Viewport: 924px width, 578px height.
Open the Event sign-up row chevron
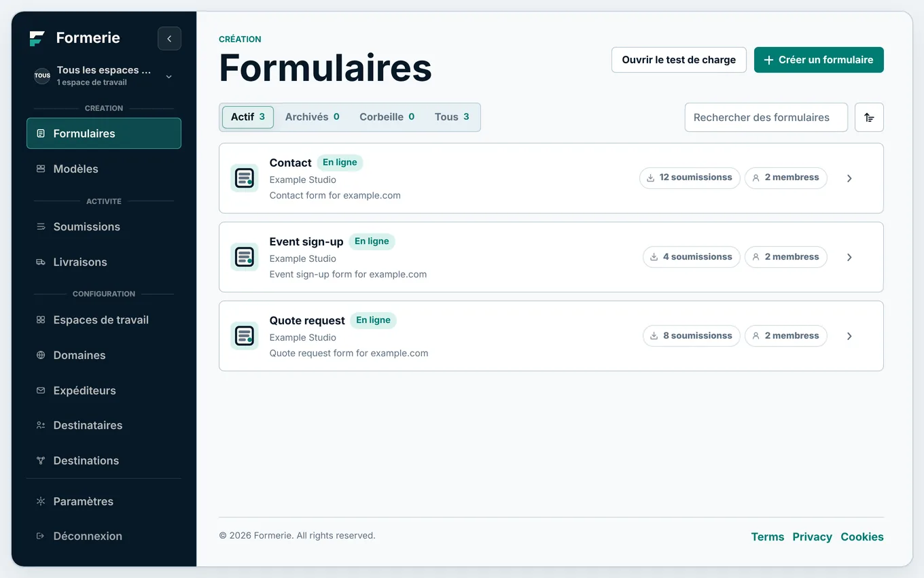849,257
